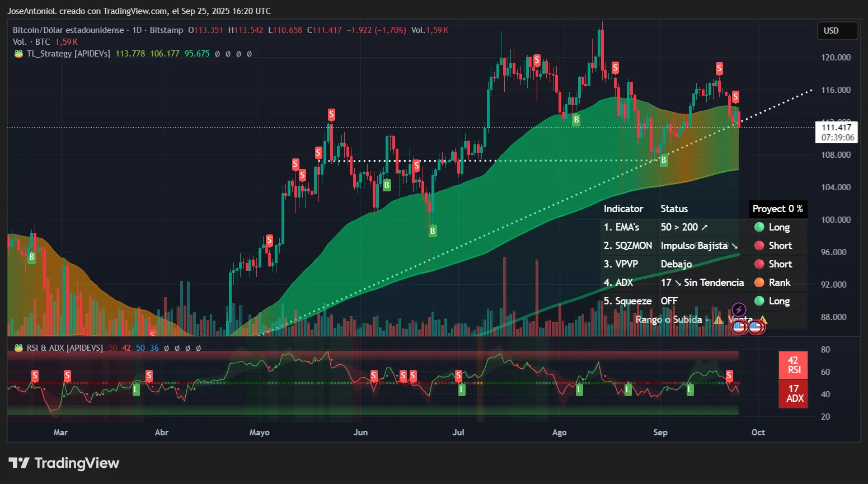
Task: Open the 1D timeframe selector
Action: click(x=136, y=30)
